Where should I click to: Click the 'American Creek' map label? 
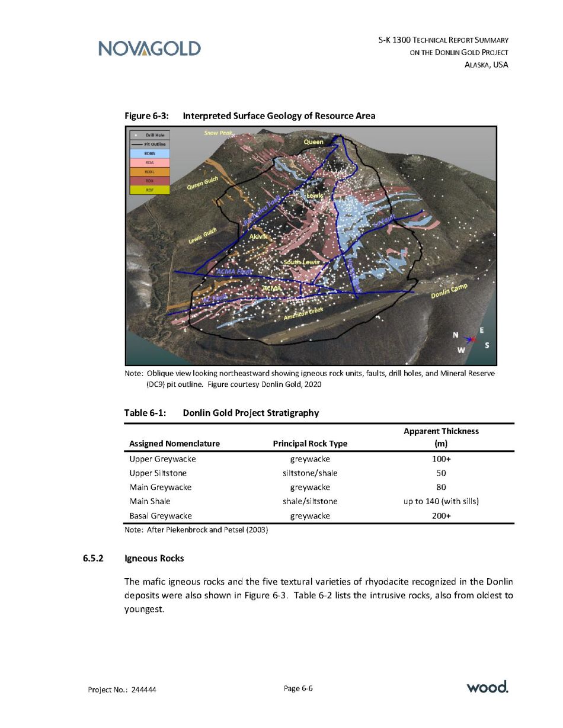pyautogui.click(x=303, y=315)
